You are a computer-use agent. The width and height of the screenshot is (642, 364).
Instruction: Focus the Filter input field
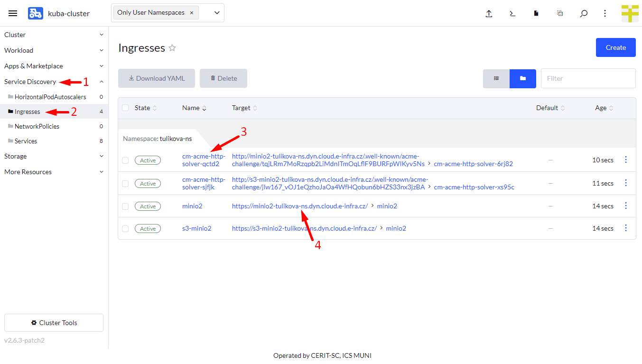pos(588,78)
